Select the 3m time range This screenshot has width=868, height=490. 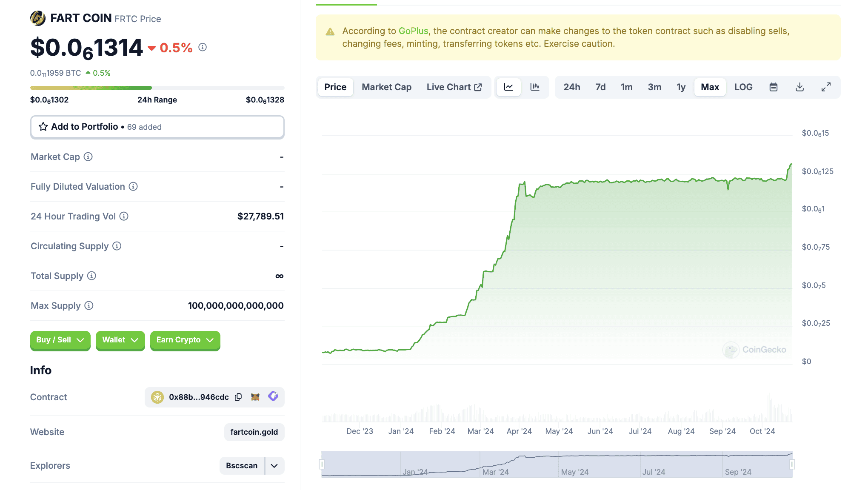(x=654, y=87)
